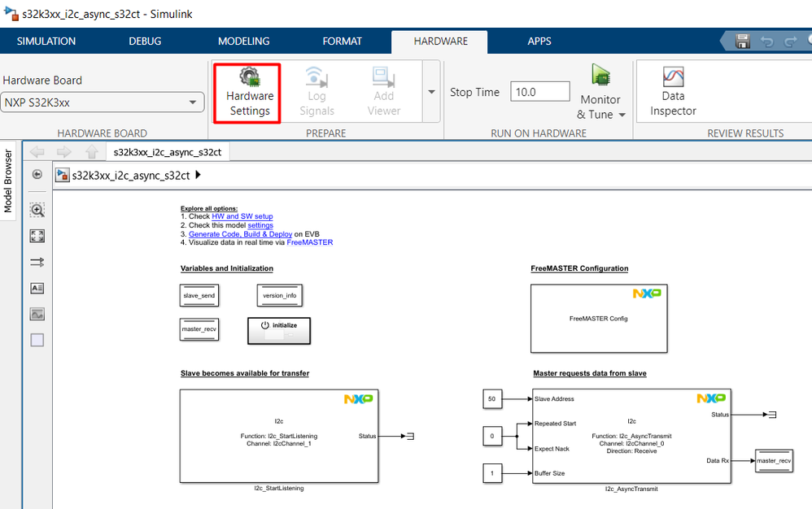This screenshot has height=509, width=812.
Task: Click the 'Variables and Initialization' annotation
Action: tap(227, 268)
